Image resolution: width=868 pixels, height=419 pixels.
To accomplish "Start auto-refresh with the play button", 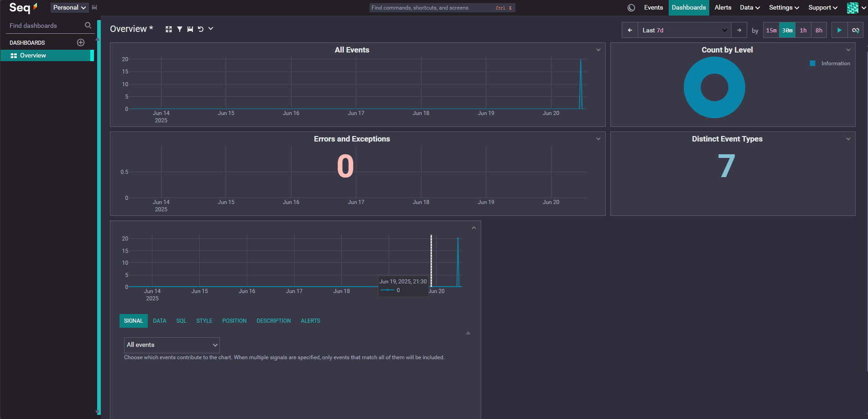I will click(839, 30).
